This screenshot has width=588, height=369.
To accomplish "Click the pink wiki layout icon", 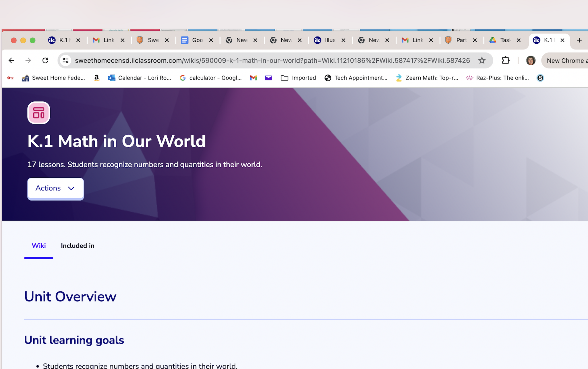I will point(38,113).
